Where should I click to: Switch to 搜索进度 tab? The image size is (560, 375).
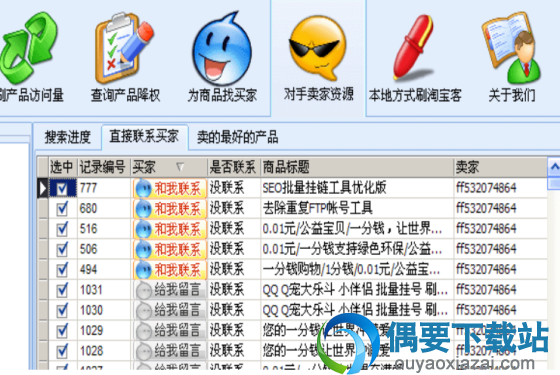click(x=68, y=137)
